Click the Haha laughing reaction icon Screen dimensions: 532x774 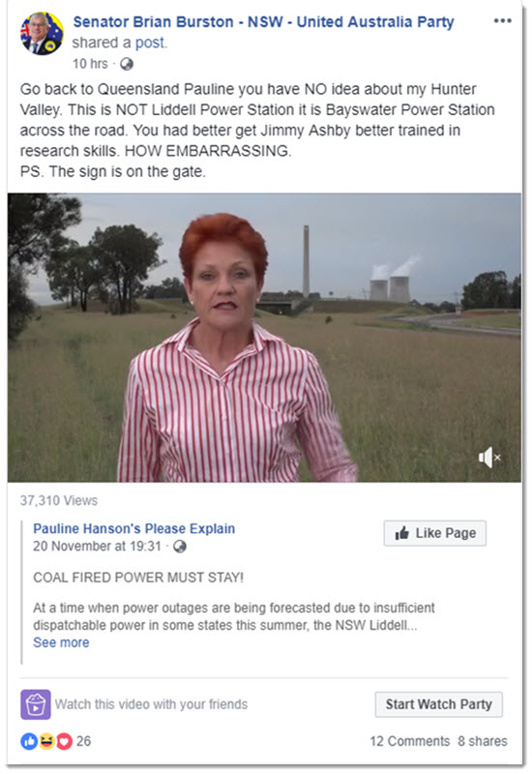46,741
